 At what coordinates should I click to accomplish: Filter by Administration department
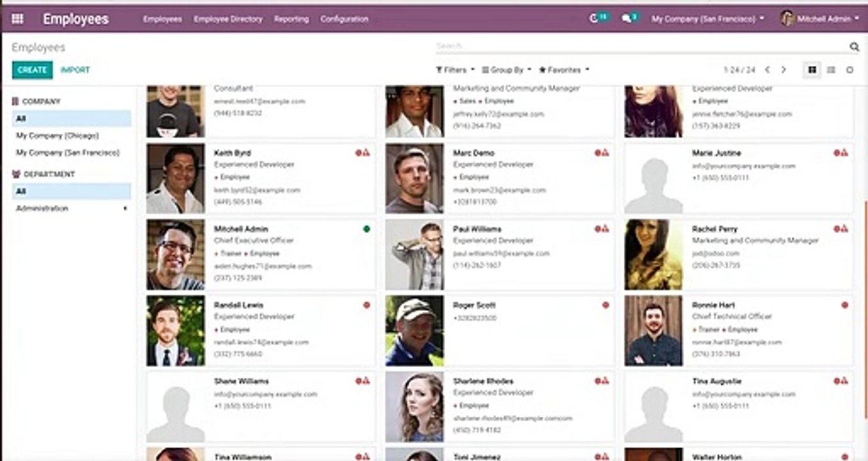[42, 209]
